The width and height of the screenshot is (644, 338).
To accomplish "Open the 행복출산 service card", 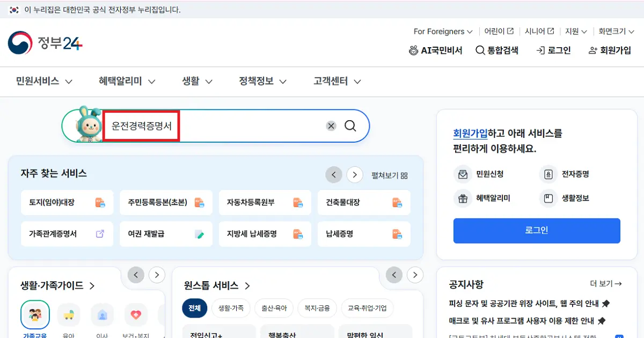I will [297, 332].
